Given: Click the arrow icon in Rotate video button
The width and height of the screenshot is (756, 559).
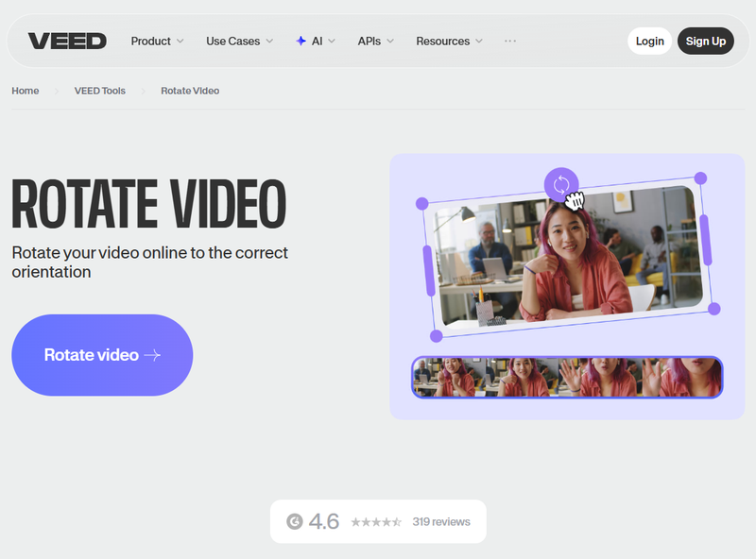Looking at the screenshot, I should [152, 356].
